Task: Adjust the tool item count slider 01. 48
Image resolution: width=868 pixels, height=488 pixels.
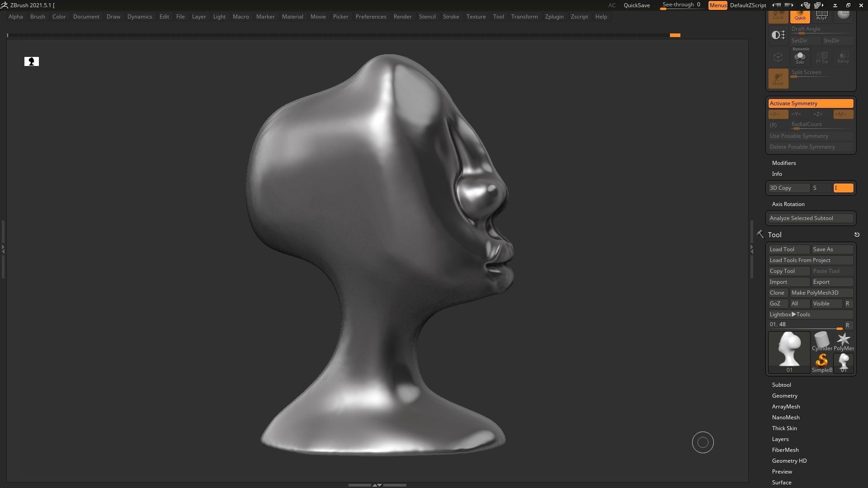Action: (x=806, y=325)
